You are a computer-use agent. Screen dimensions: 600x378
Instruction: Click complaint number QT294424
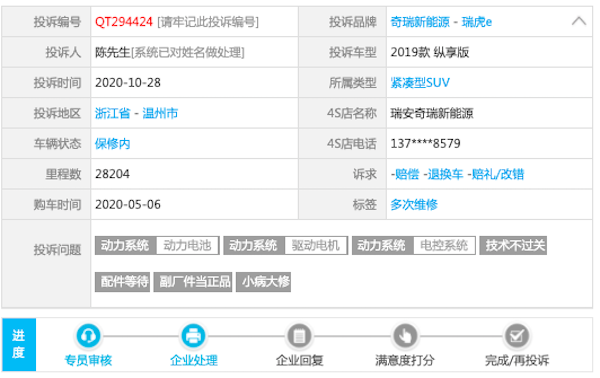coord(124,22)
